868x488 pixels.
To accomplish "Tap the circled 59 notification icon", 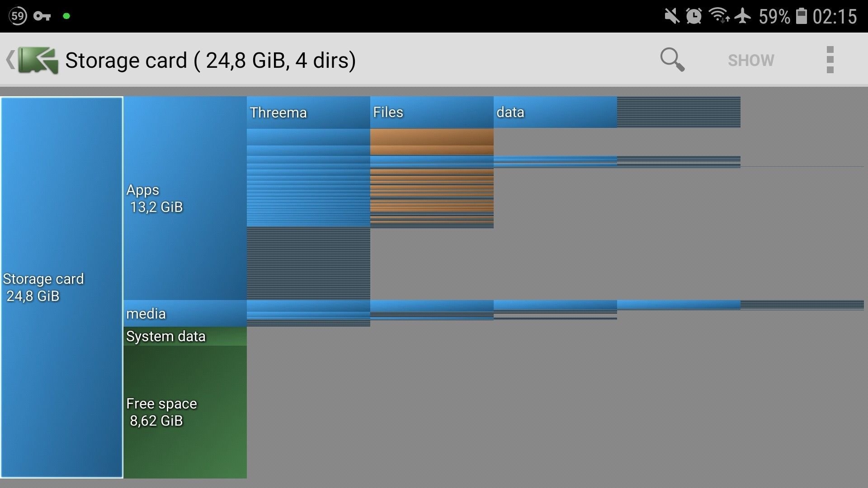I will (18, 16).
